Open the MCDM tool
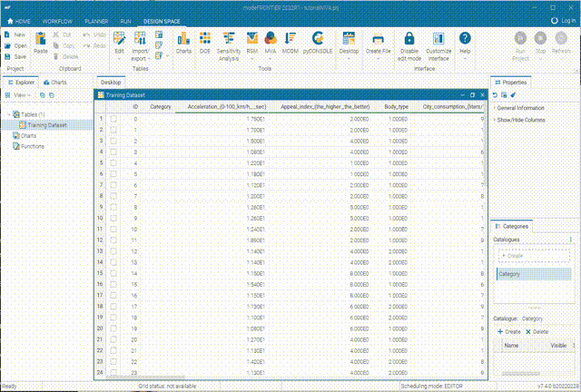The height and width of the screenshot is (392, 581). pyautogui.click(x=290, y=38)
